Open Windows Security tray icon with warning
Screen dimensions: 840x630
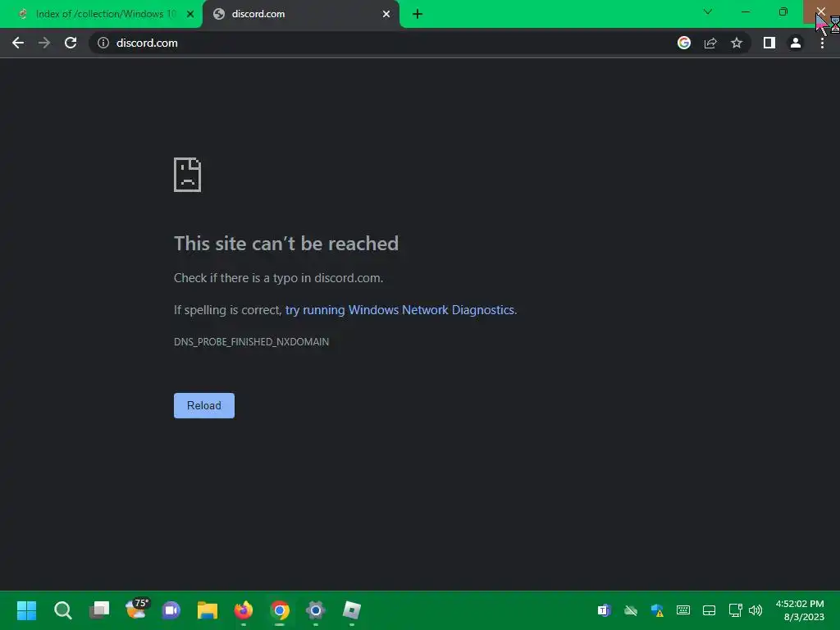657,610
